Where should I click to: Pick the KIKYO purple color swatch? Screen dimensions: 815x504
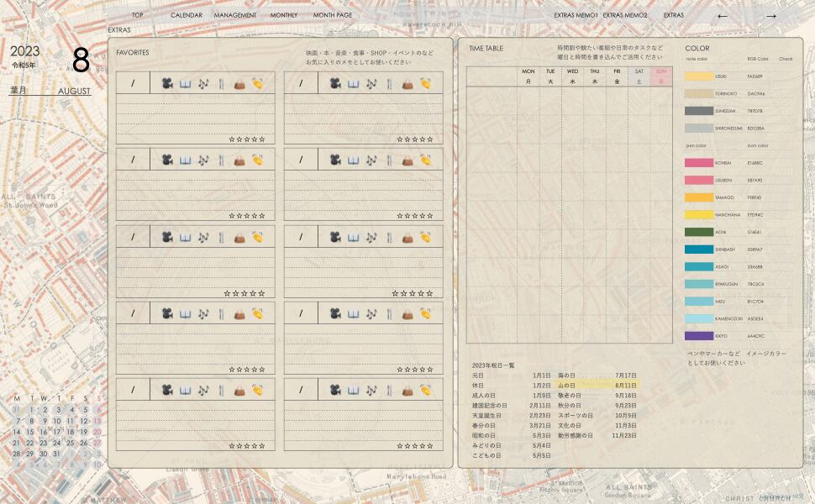tap(699, 336)
